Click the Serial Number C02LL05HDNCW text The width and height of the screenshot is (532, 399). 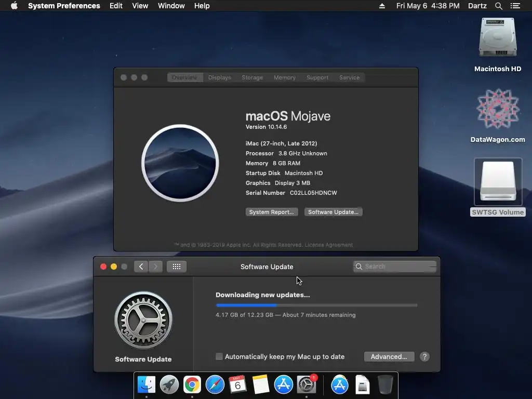[x=291, y=193]
